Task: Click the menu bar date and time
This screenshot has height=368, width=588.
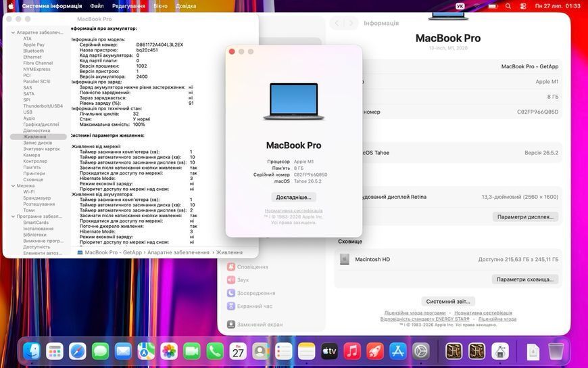Action: (558, 6)
